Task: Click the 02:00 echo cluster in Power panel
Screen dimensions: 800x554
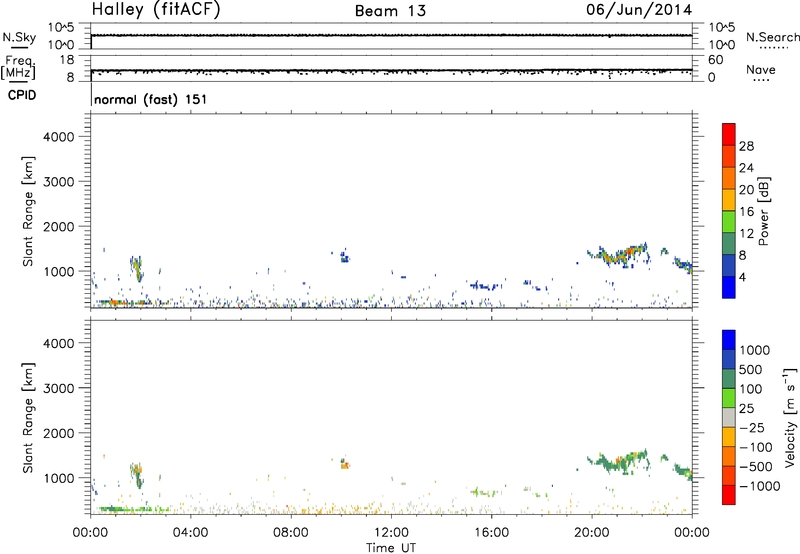Action: (137, 268)
